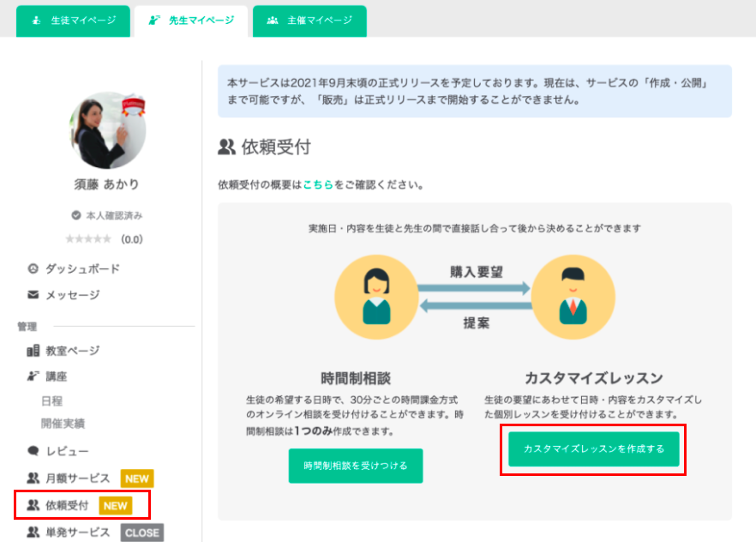This screenshot has height=542, width=756.
Task: Click the 時間制相談 heading
Action: (356, 378)
